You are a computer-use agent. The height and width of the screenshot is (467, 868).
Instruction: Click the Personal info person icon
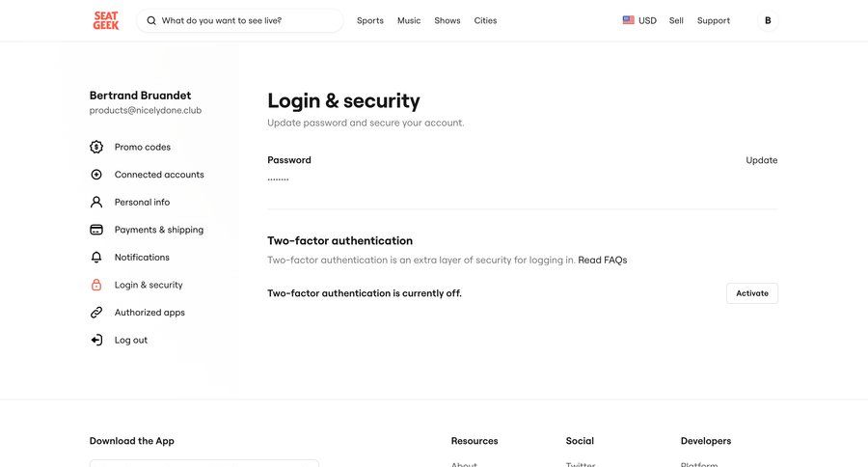(x=96, y=203)
